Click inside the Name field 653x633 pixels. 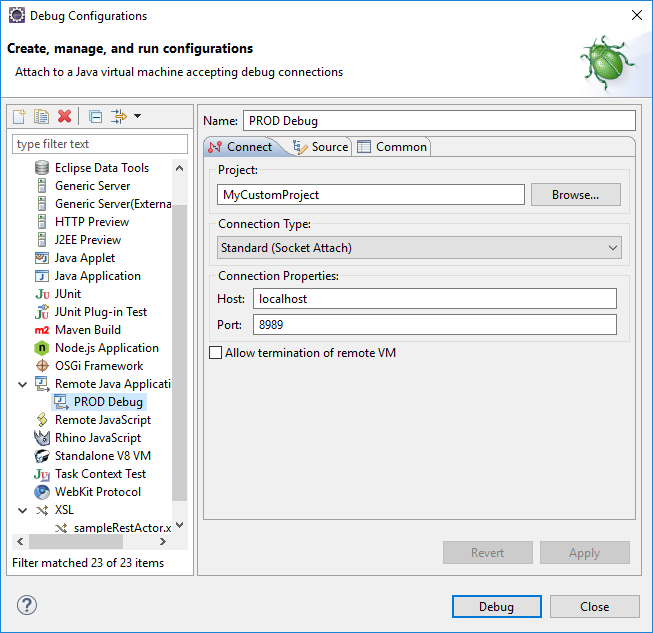click(439, 121)
